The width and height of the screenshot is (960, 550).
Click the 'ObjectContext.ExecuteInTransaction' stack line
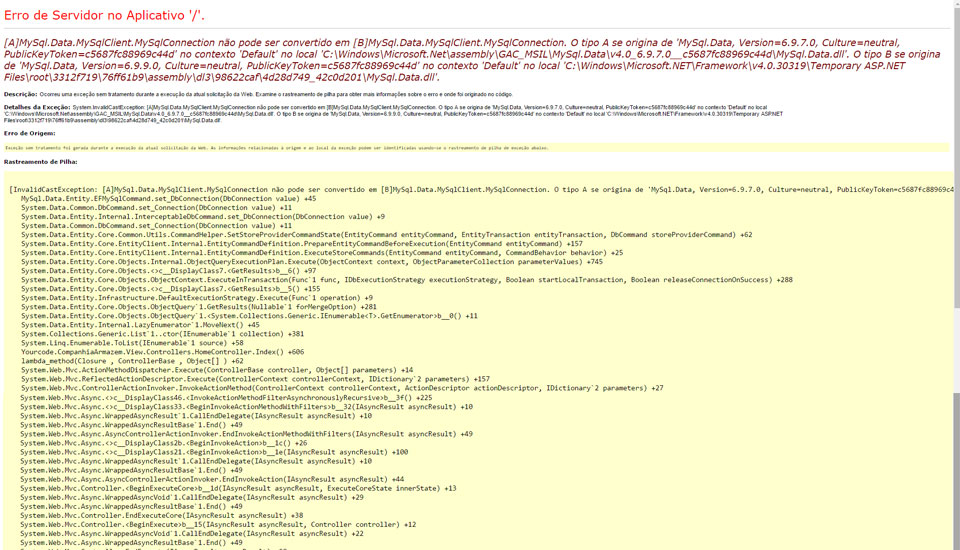(x=407, y=279)
